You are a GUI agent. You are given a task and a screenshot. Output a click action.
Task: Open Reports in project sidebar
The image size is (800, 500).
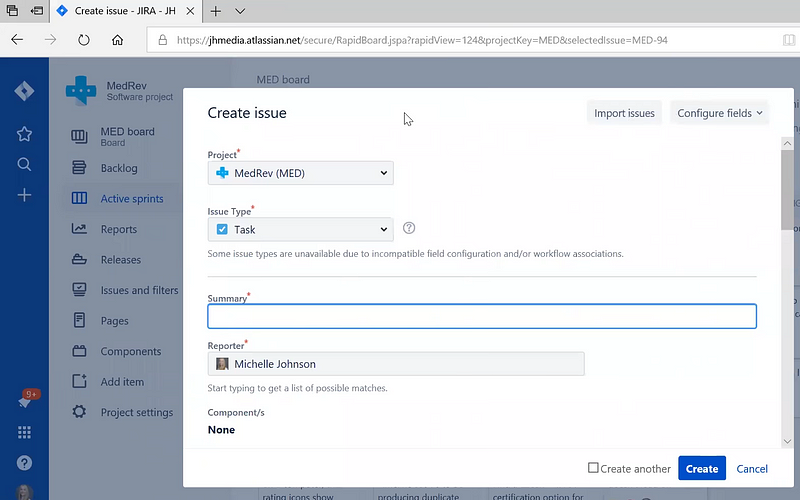[x=119, y=229]
